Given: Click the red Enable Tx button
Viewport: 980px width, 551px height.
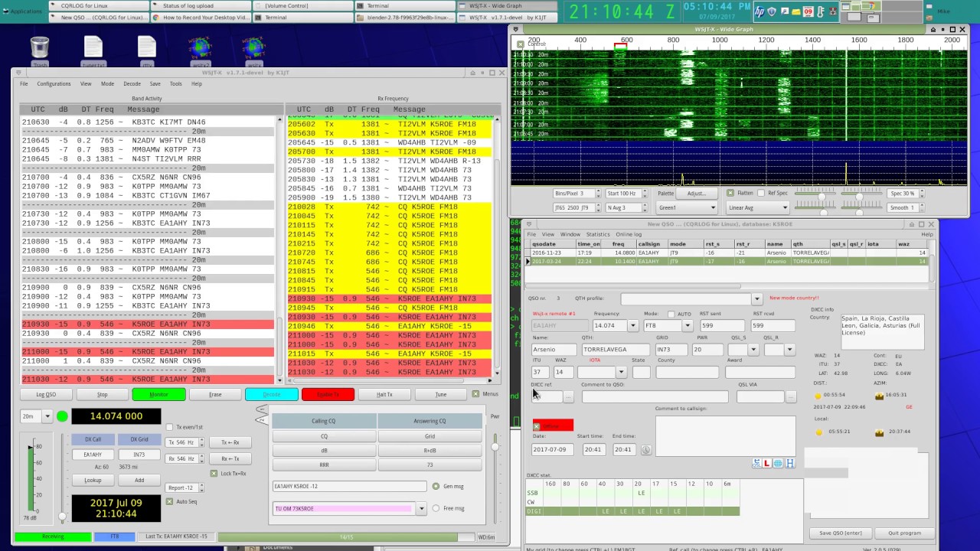Looking at the screenshot, I should (328, 395).
